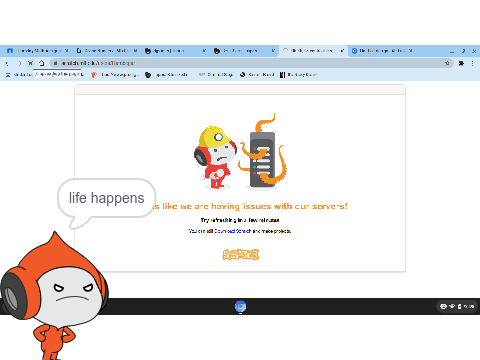Open the bookmark with dark round icon
Image resolution: width=480 pixels, height=360 pixels.
click(x=166, y=75)
